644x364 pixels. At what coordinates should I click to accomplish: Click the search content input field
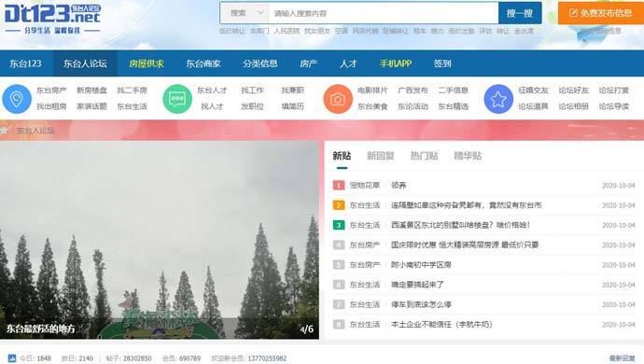pos(384,13)
